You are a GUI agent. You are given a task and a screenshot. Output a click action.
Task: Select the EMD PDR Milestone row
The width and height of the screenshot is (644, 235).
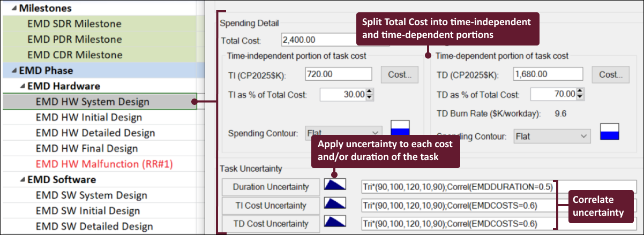click(74, 39)
